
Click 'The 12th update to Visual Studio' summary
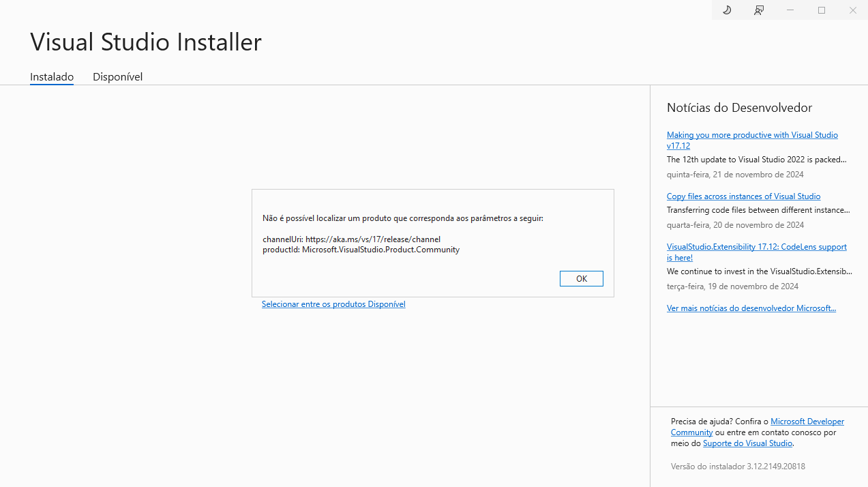pos(757,160)
